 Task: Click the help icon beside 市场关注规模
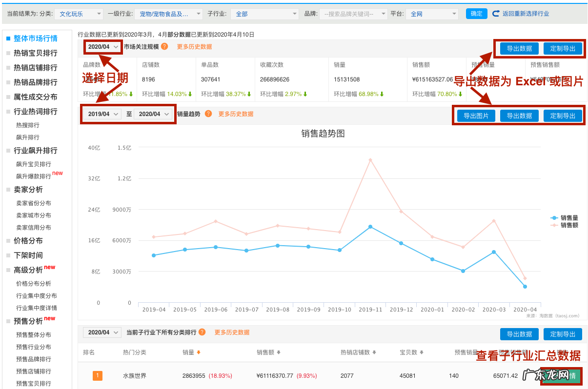click(164, 47)
